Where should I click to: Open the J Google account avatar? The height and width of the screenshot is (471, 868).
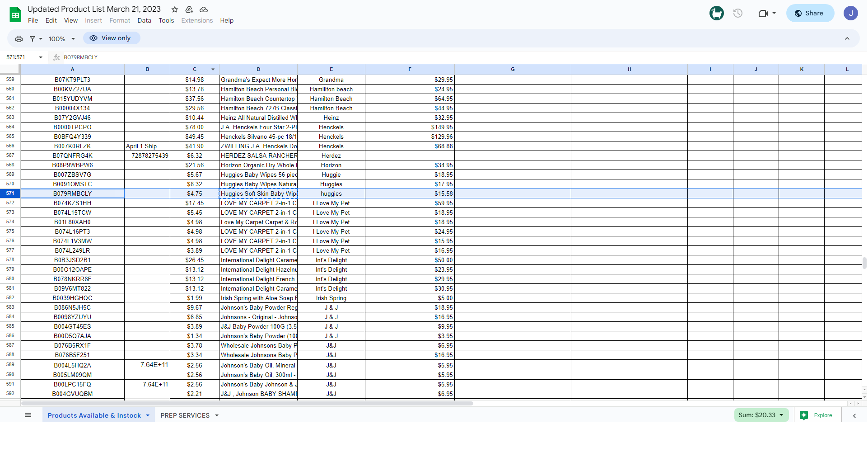coord(851,13)
